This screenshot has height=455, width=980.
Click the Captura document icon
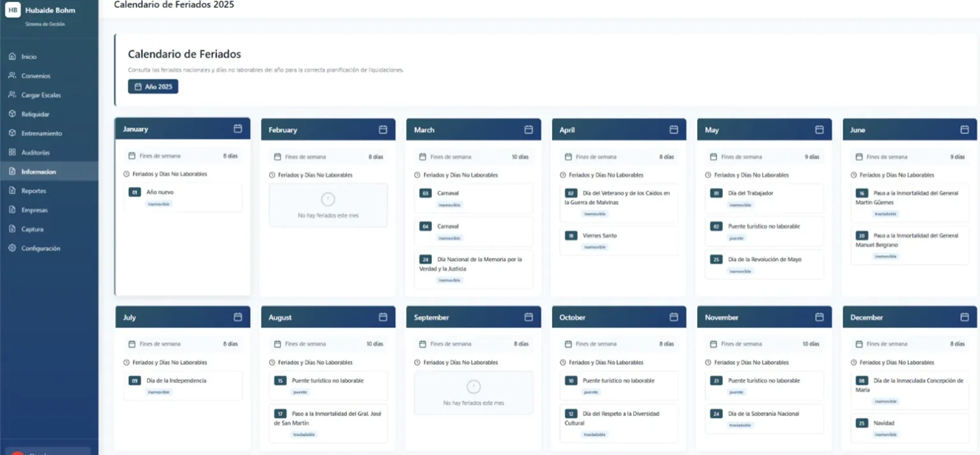tap(12, 229)
